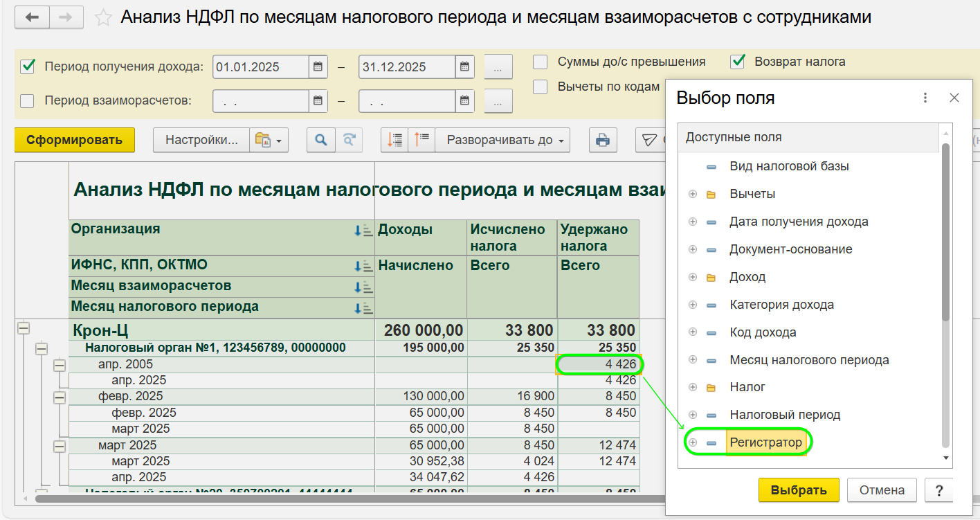Select the Регистратор field row
This screenshot has width=980, height=520.
[765, 442]
